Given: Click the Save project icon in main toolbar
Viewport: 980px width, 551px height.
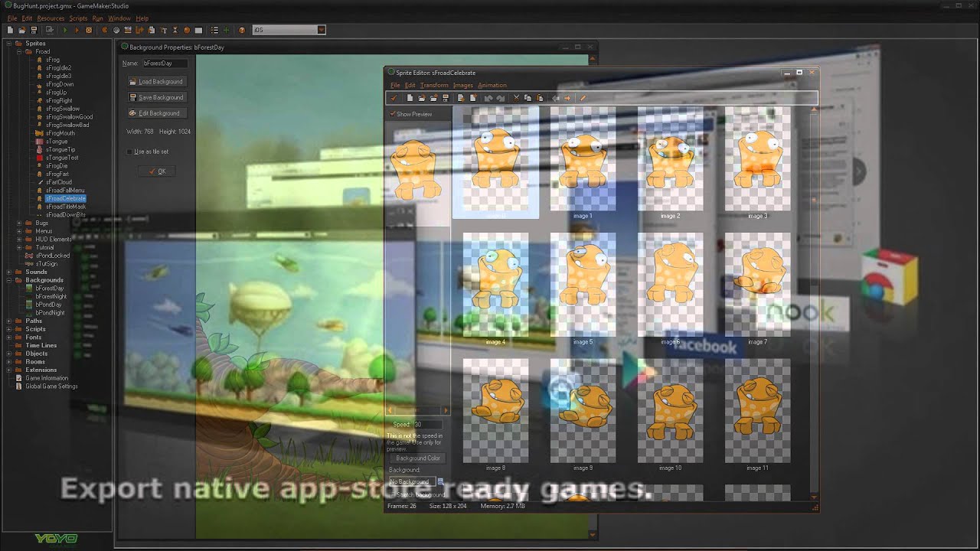Looking at the screenshot, I should click(34, 30).
